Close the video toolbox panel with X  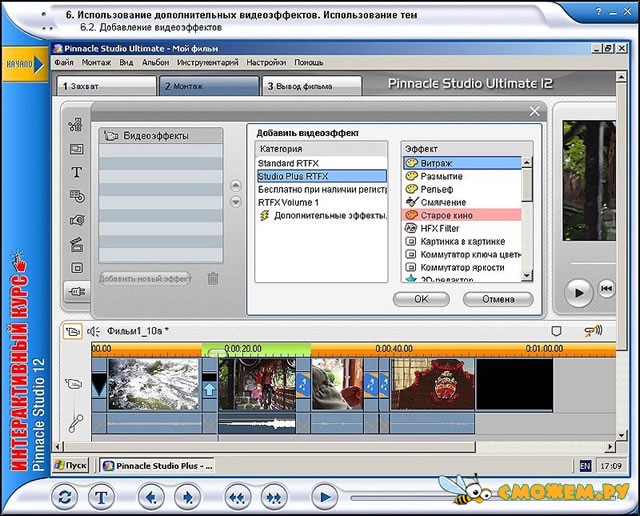click(534, 111)
